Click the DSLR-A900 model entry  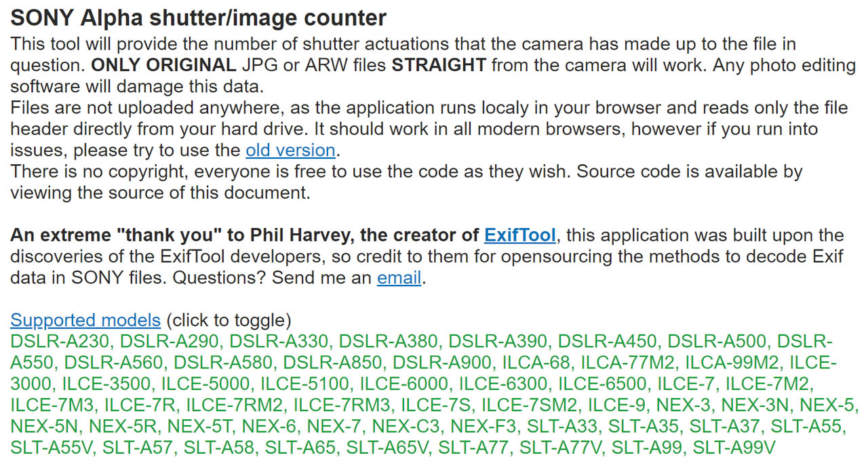(x=443, y=362)
